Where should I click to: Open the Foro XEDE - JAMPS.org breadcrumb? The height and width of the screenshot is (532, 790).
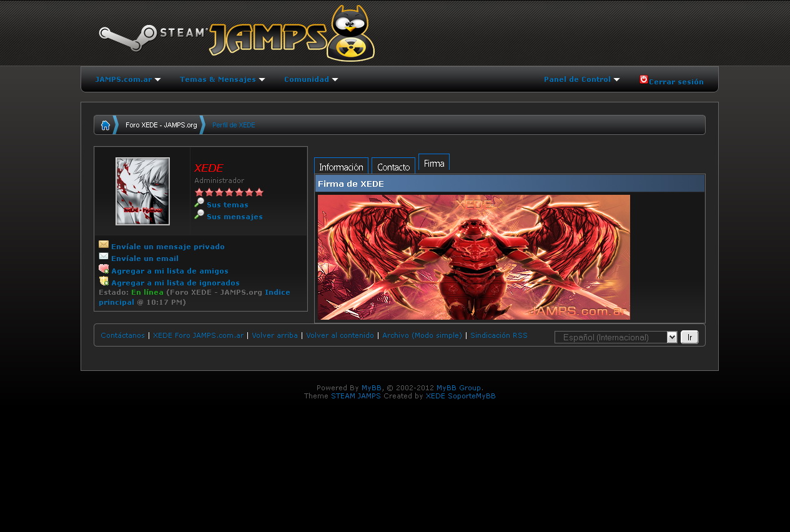(161, 125)
